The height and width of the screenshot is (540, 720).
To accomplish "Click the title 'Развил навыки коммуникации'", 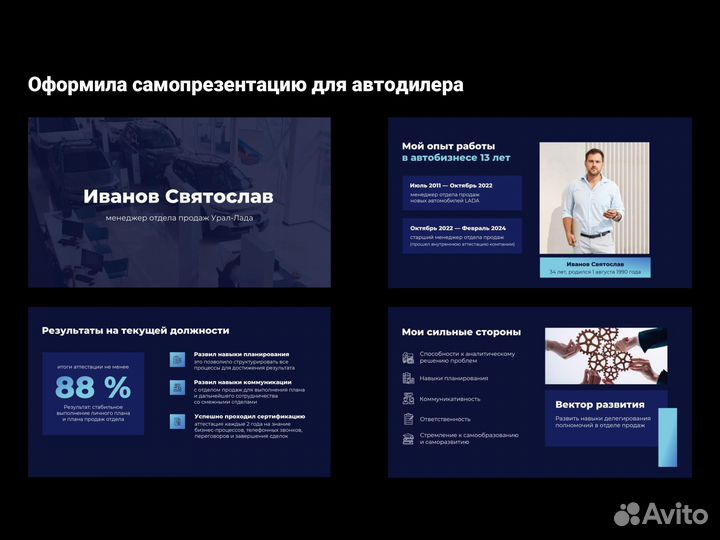I will coord(243,382).
